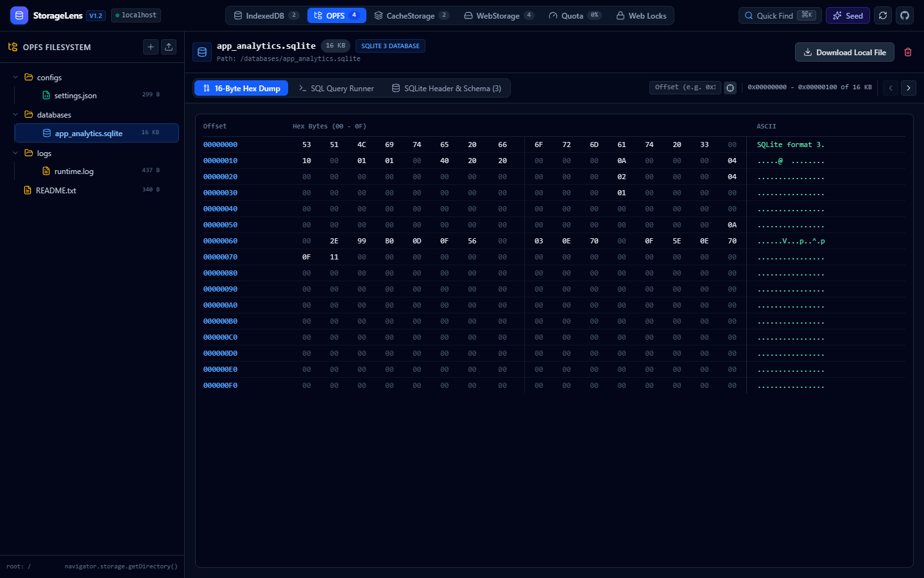This screenshot has height=578, width=924.
Task: Go to the next hex page
Action: pos(909,88)
